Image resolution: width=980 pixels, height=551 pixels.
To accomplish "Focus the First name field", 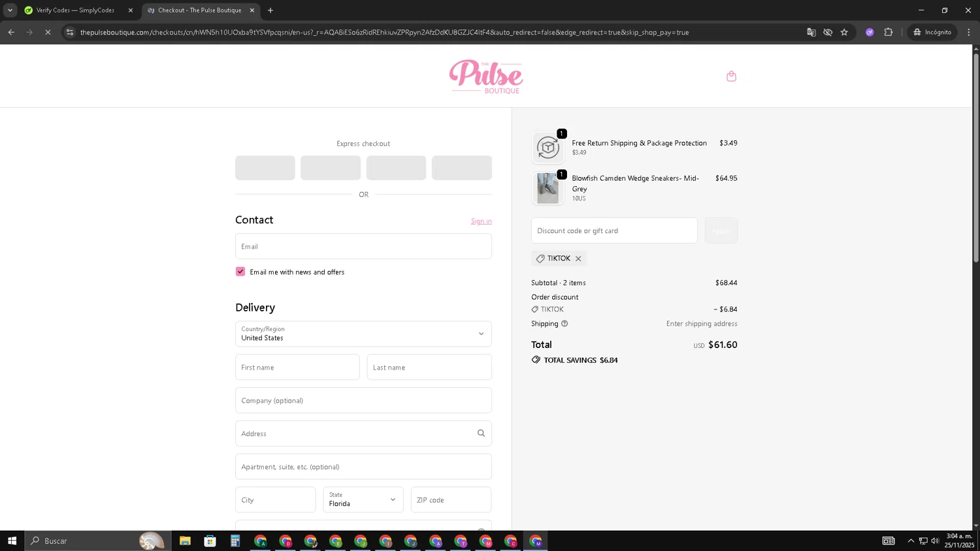I will point(297,367).
